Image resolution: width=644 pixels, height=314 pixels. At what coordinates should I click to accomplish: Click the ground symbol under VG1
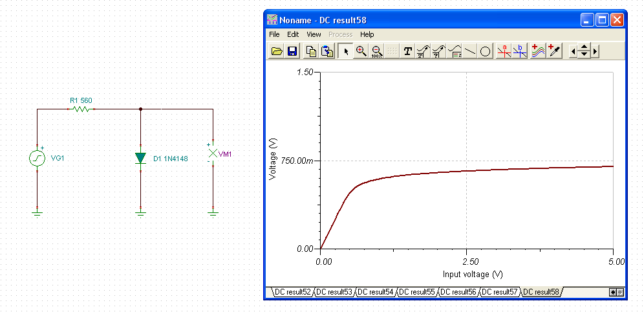[x=37, y=213]
